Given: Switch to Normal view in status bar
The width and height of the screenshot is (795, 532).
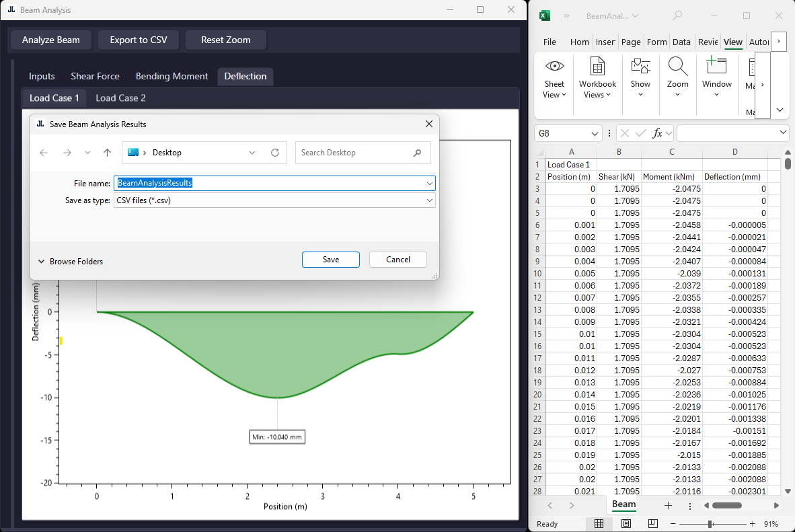Looking at the screenshot, I should pyautogui.click(x=599, y=524).
